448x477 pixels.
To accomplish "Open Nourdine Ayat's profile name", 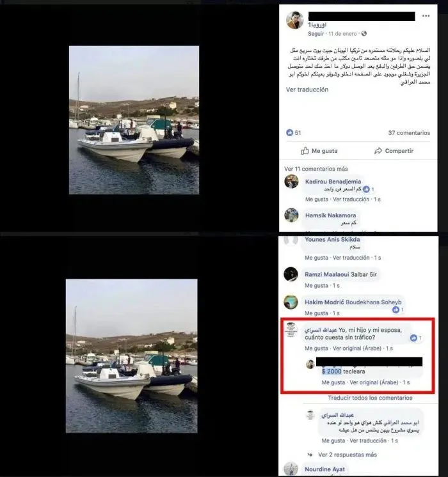I will point(324,469).
